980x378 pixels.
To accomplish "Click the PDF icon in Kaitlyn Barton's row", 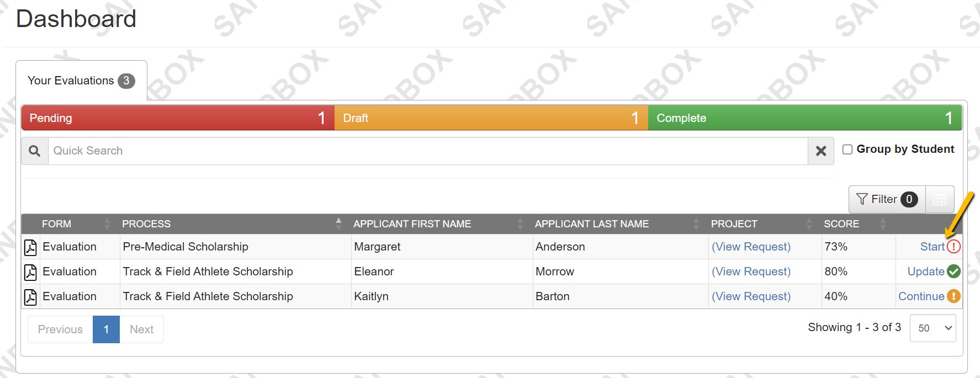I will tap(30, 297).
